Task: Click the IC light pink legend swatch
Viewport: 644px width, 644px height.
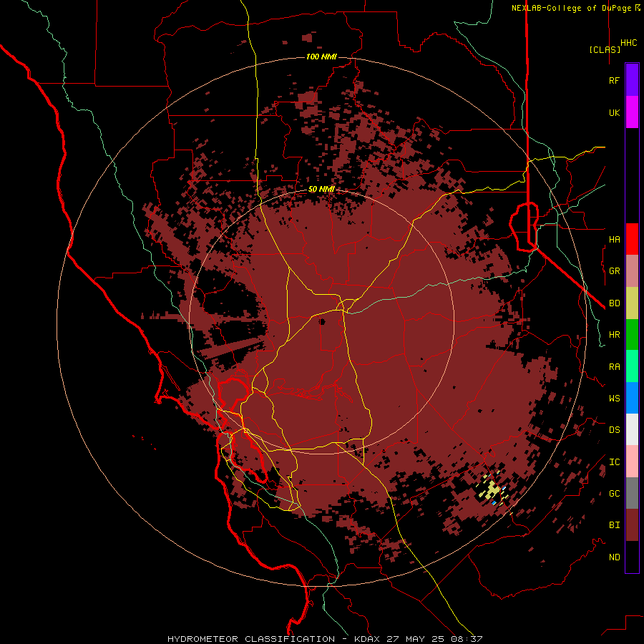Action: [x=632, y=462]
